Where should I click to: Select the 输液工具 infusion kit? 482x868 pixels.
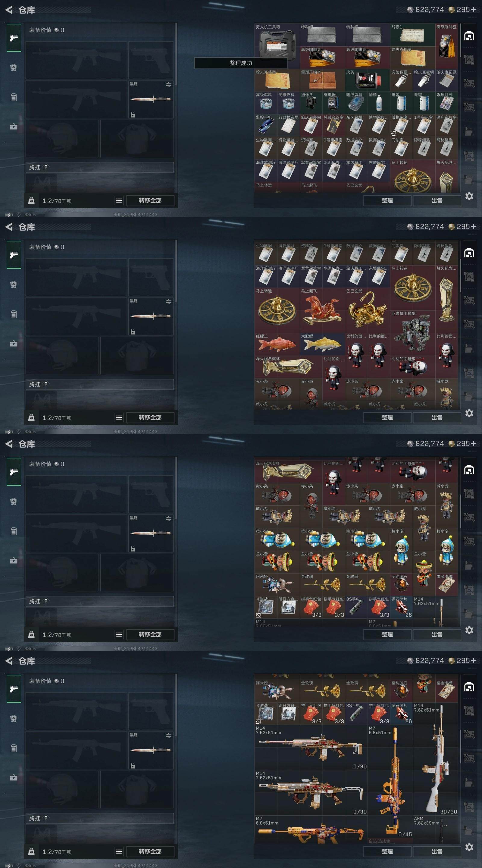[356, 103]
